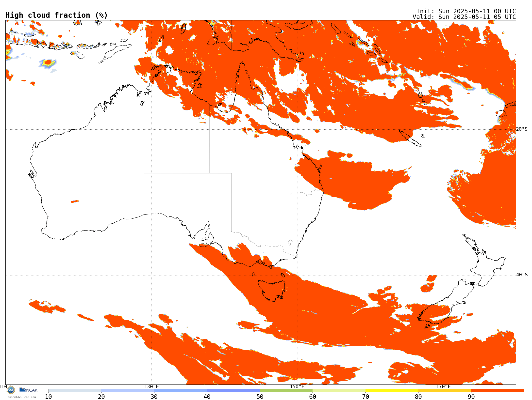Click the orange-red 90+ colorbar segment
This screenshot has height=400, width=532.
point(498,391)
